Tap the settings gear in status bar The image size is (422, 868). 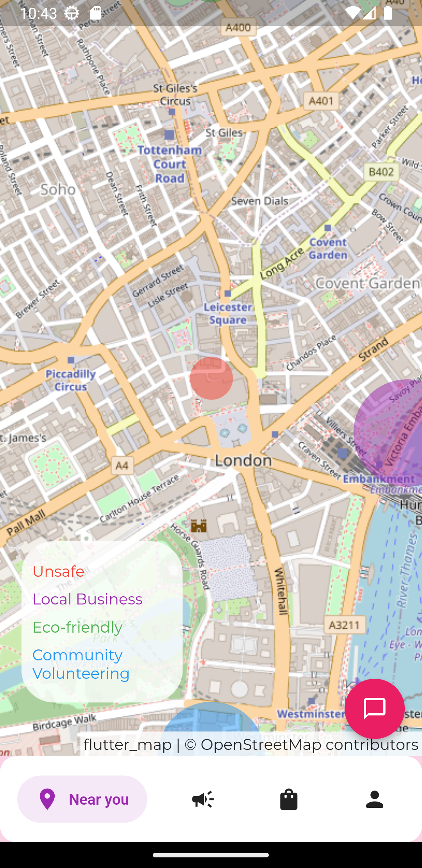tap(72, 13)
